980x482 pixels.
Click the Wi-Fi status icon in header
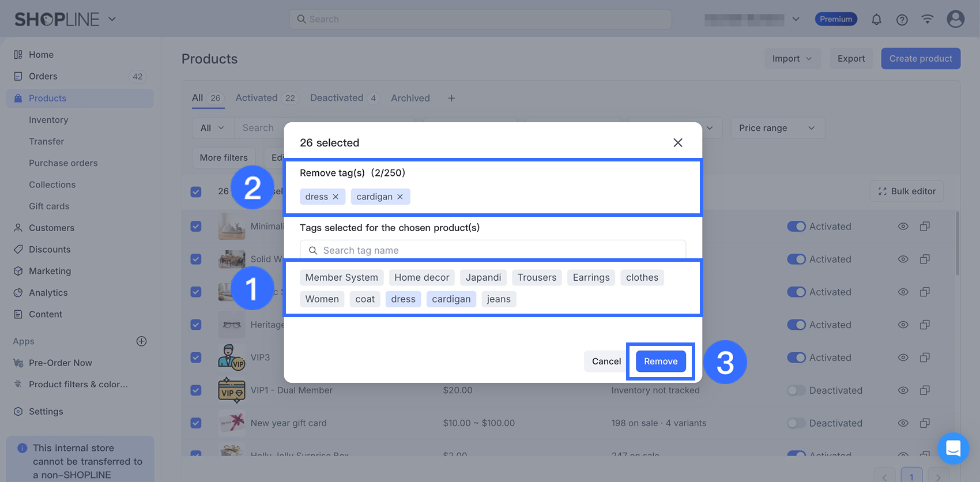(x=928, y=19)
